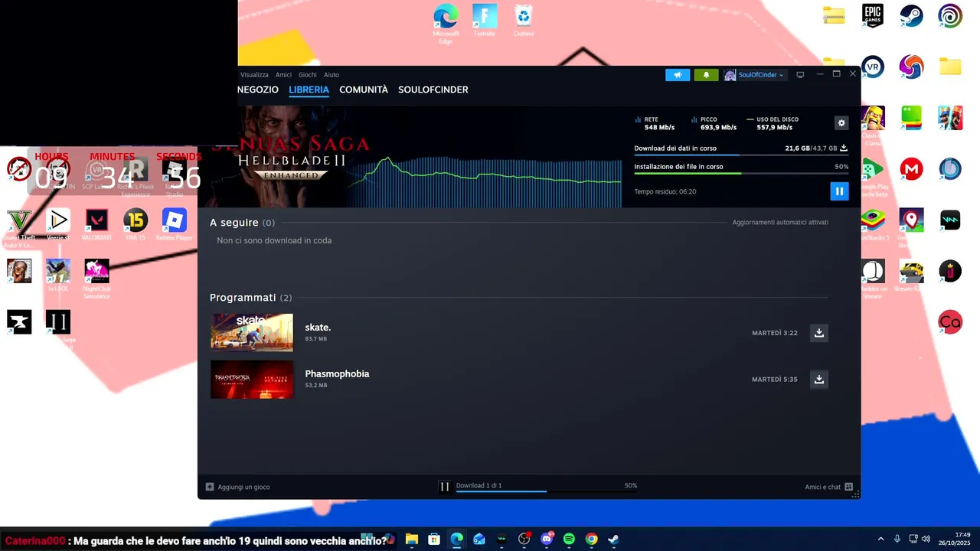Select the Epic Games desktop shortcut
Viewport: 980px width, 551px height.
coord(872,16)
